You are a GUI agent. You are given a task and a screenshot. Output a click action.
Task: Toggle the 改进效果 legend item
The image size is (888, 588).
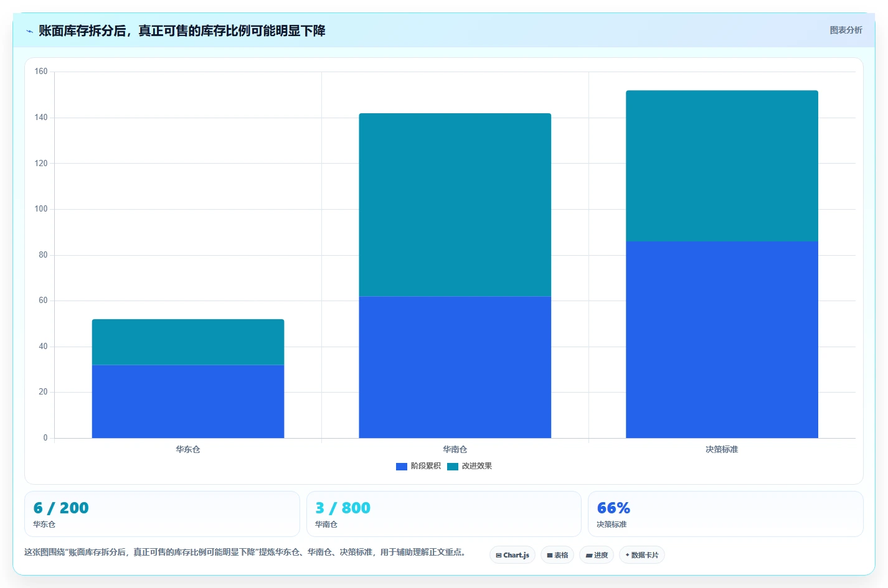point(470,466)
